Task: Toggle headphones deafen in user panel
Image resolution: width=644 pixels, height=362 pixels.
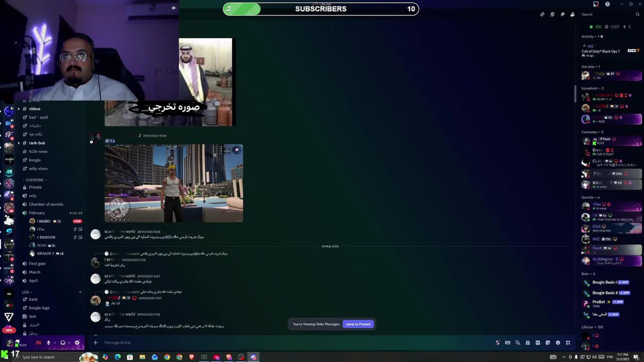Action: pos(63,343)
